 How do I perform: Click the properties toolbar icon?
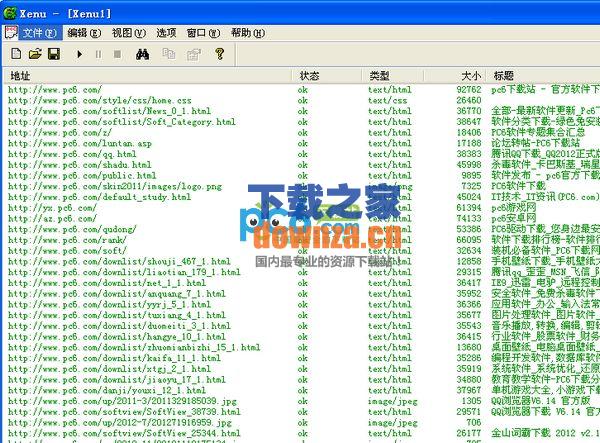[x=194, y=54]
